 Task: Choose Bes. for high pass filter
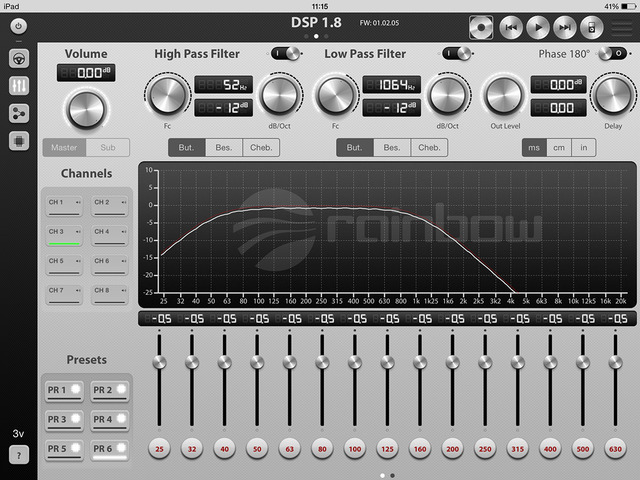[224, 147]
